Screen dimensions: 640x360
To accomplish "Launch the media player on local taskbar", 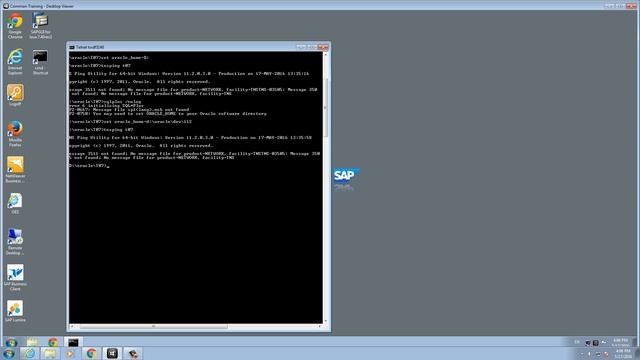I will pos(70,353).
